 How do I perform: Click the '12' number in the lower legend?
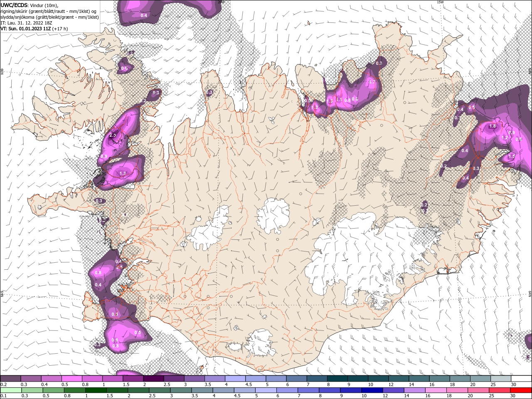385,396
